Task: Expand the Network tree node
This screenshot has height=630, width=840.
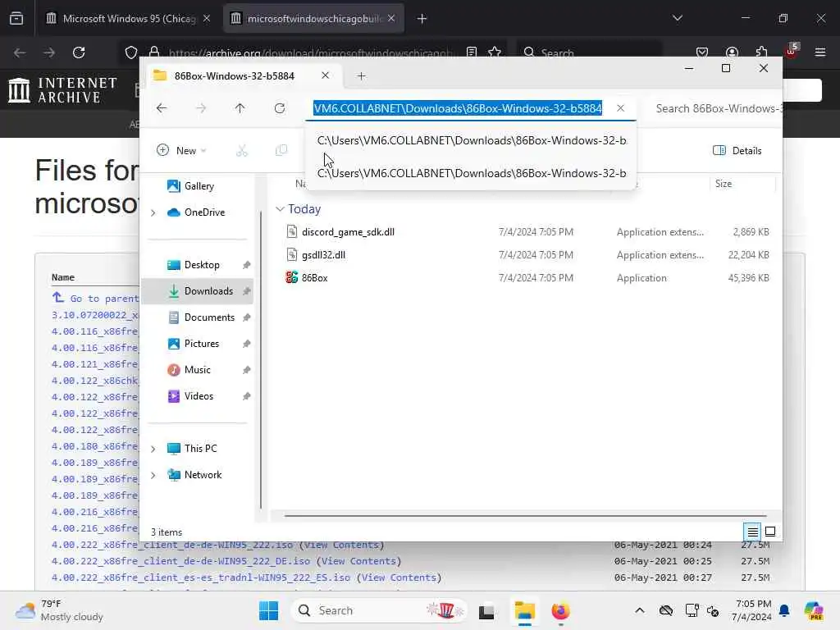Action: 153,475
